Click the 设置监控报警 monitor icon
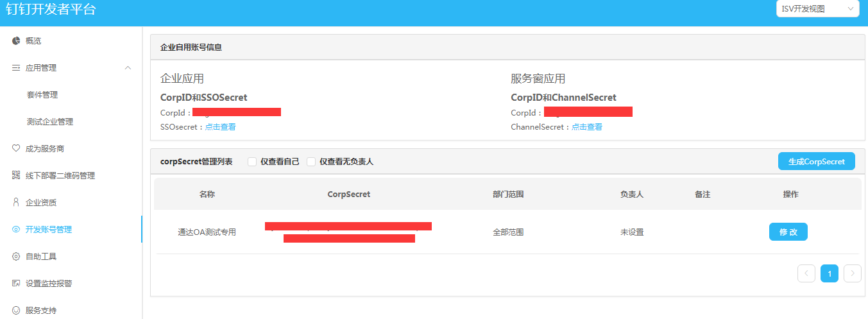Screen dimensions: 868x319 tap(16, 283)
